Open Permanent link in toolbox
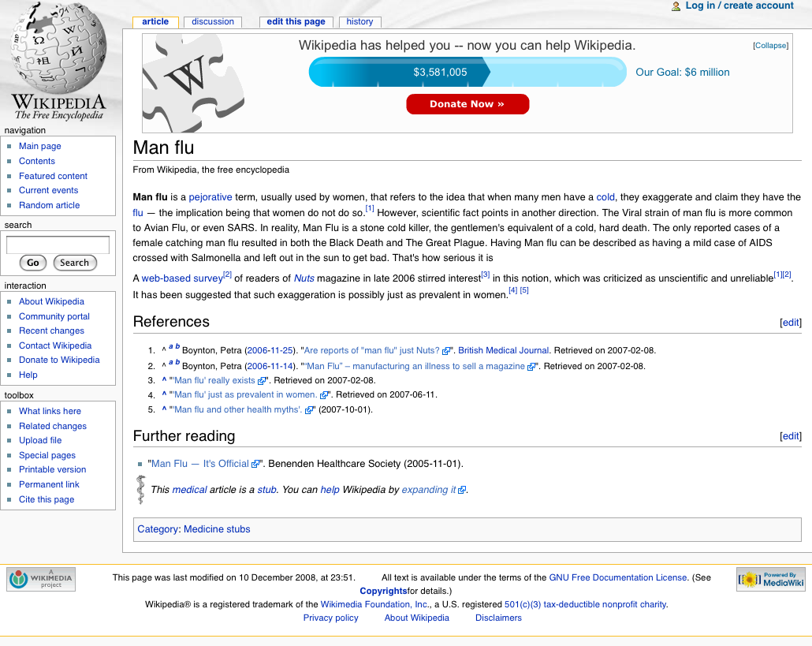812x646 pixels. point(49,485)
